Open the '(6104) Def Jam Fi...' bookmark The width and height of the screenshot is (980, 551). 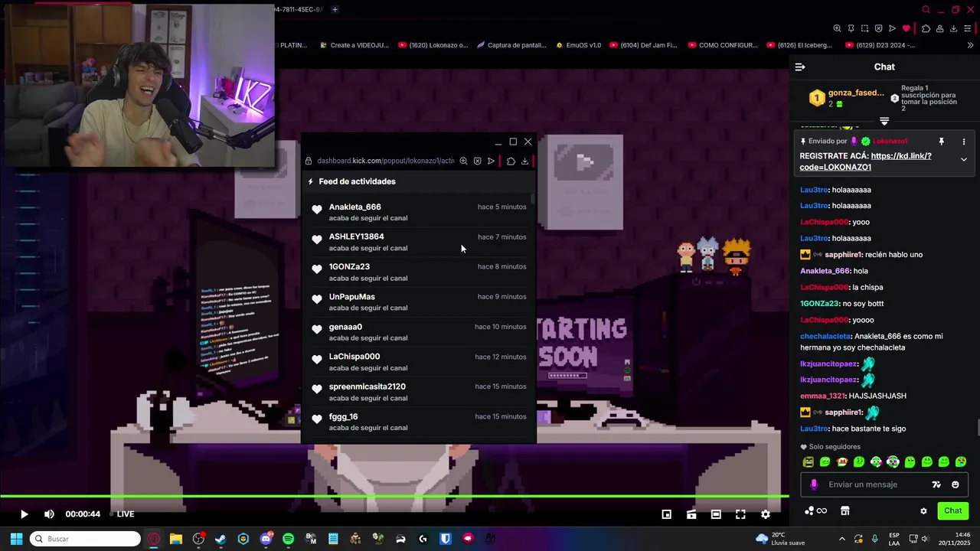[x=644, y=45]
